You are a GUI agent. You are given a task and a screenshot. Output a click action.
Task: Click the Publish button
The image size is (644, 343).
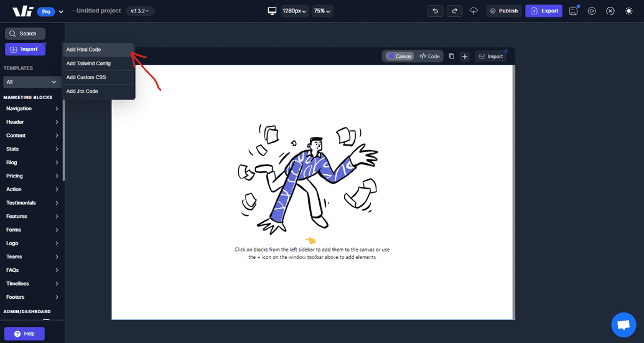click(504, 11)
